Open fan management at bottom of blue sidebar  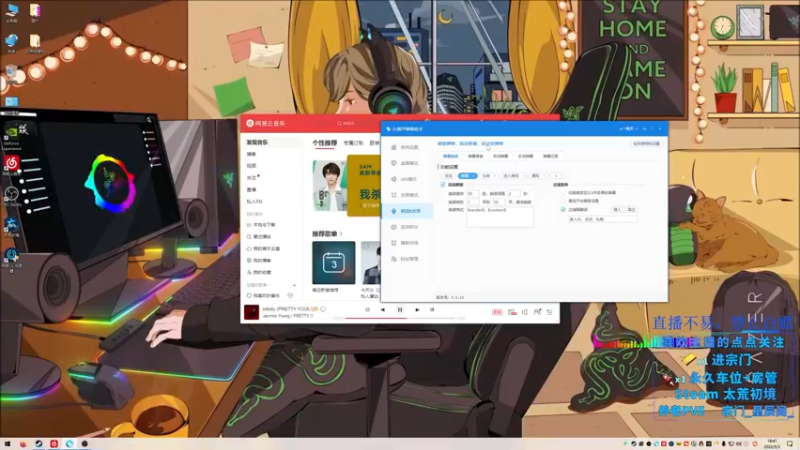[x=407, y=259]
